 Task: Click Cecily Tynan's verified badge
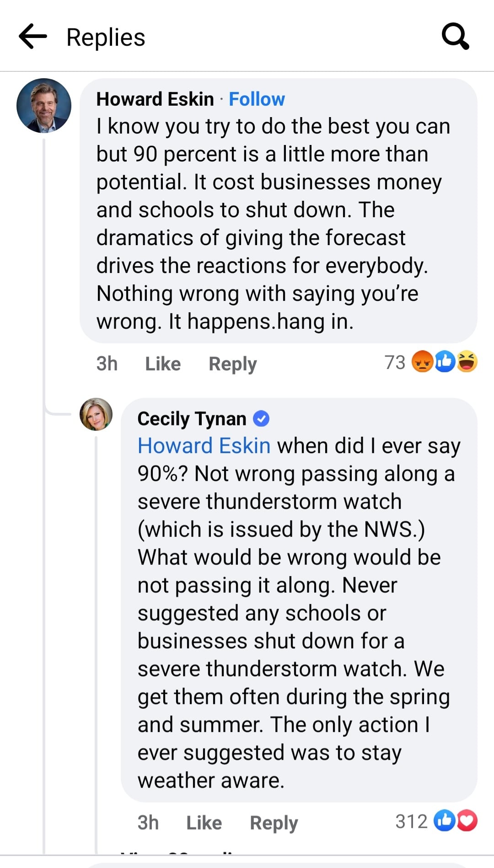(x=261, y=418)
